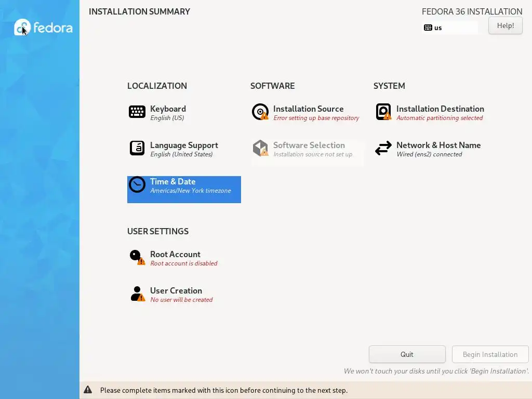Click the Help! button
532x399 pixels.
click(505, 25)
